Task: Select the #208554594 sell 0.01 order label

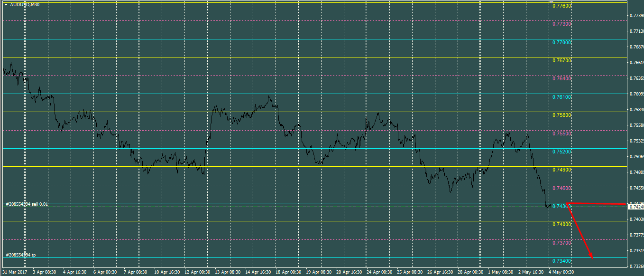Action: (26, 204)
